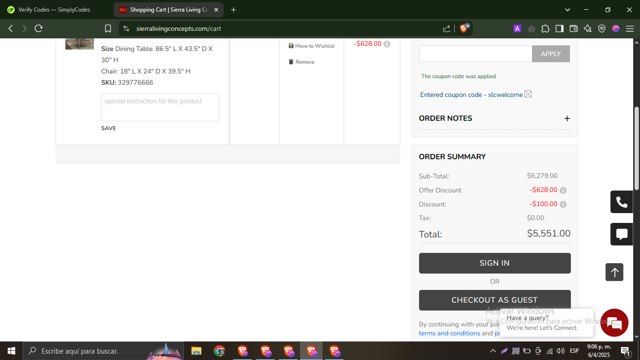Click info icon beside -$628.00 in cart row
The image size is (640, 360).
click(x=387, y=44)
